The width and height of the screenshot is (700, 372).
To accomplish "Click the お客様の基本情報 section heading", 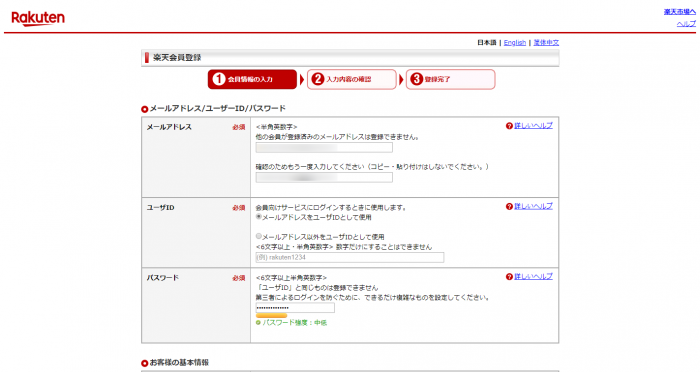I will pyautogui.click(x=179, y=363).
